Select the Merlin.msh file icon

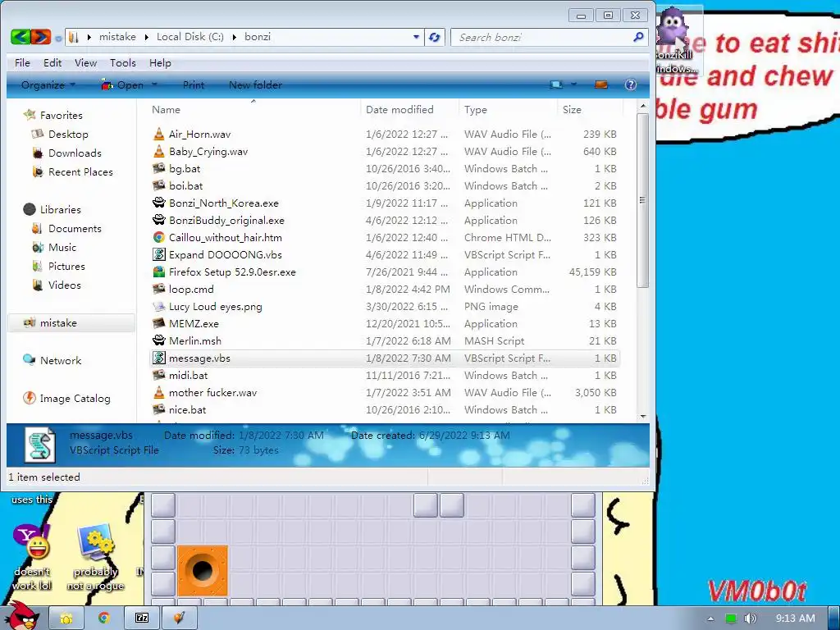point(158,340)
